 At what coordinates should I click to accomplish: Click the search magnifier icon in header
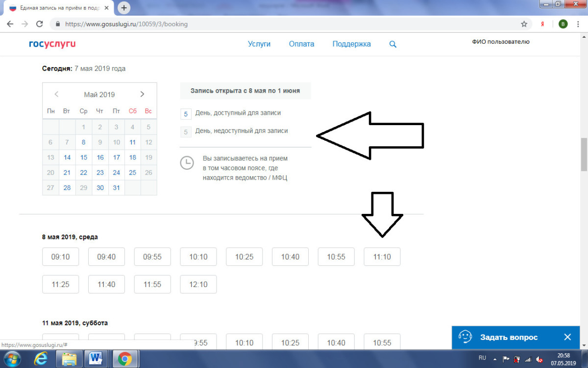[392, 44]
